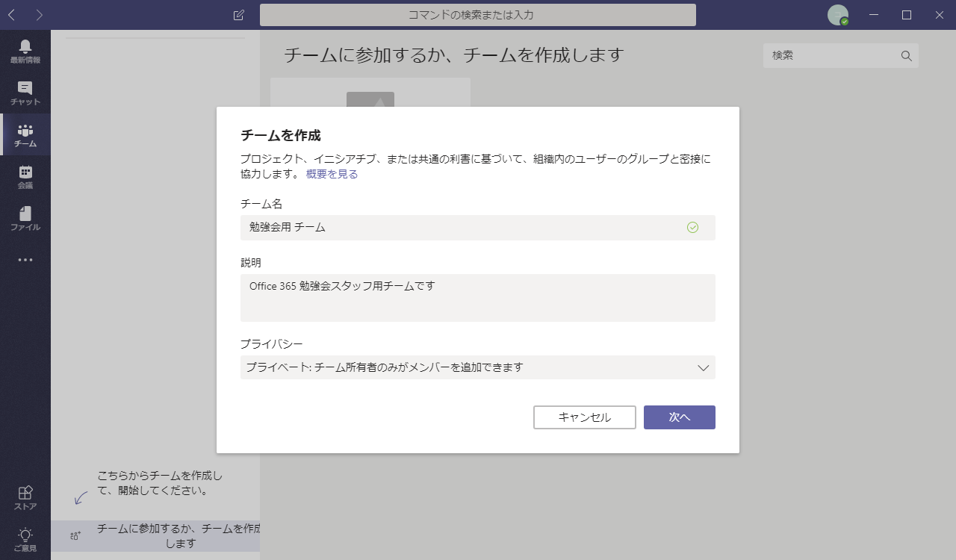Click the キャンセル button
Screen dimensions: 956x560
point(584,417)
